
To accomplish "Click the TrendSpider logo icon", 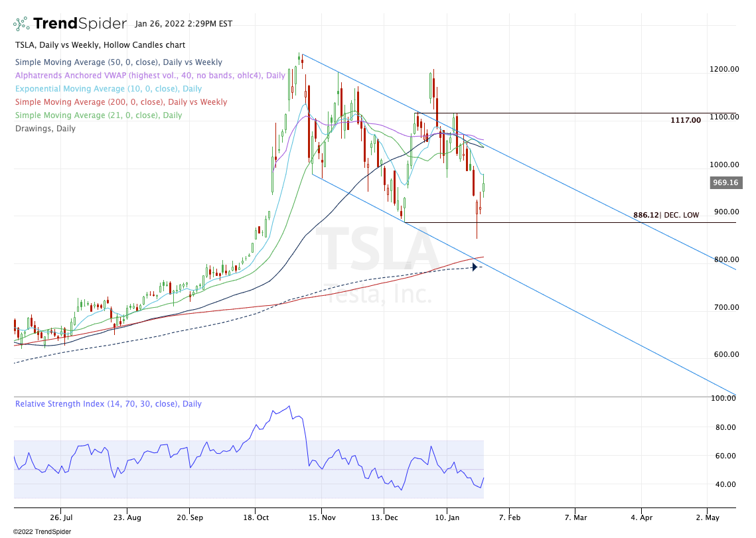I will pyautogui.click(x=21, y=24).
